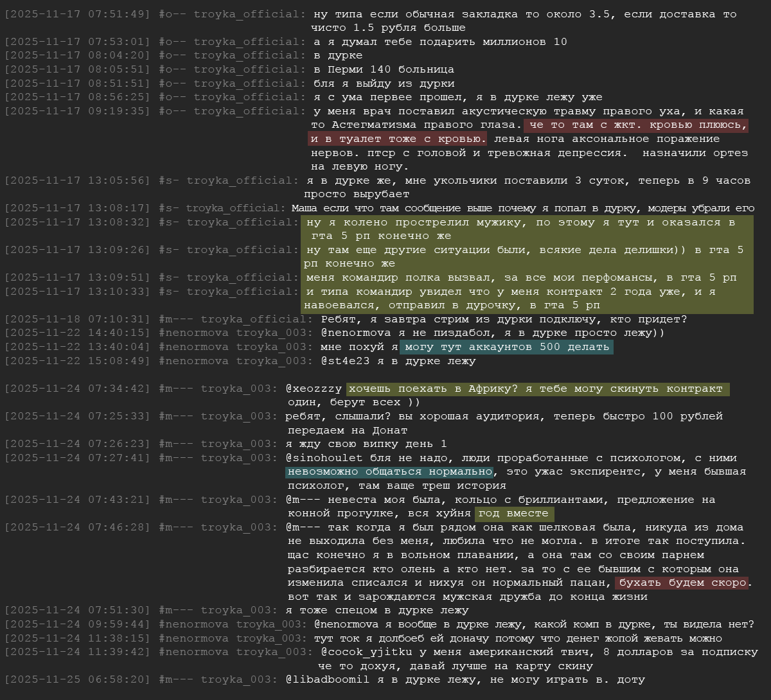The image size is (771, 700).
Task: Click the @libadboomil mention
Action: point(327,679)
